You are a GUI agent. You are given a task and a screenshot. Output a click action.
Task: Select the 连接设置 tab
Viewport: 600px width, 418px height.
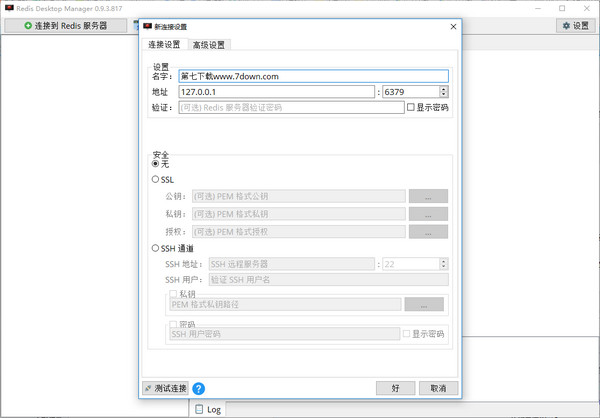click(x=164, y=44)
